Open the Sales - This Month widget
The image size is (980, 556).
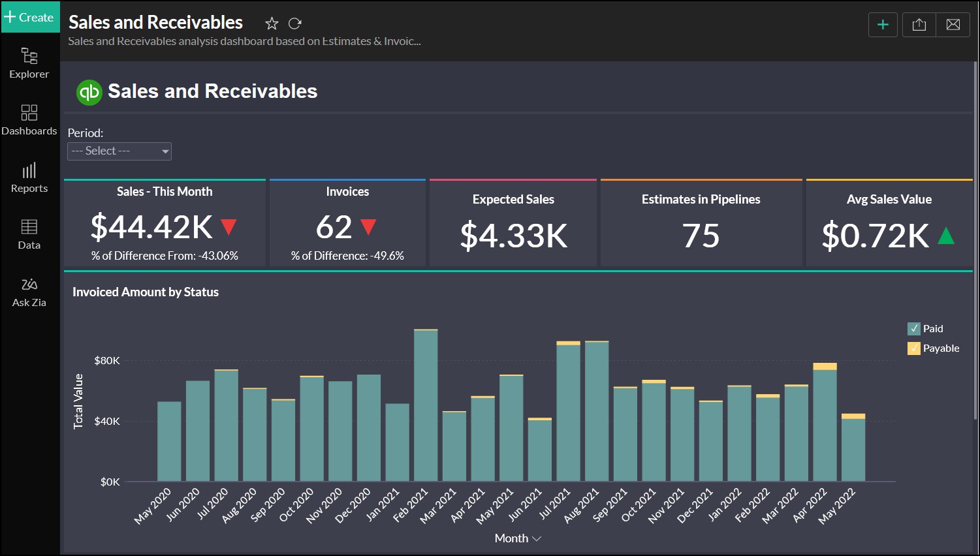165,223
